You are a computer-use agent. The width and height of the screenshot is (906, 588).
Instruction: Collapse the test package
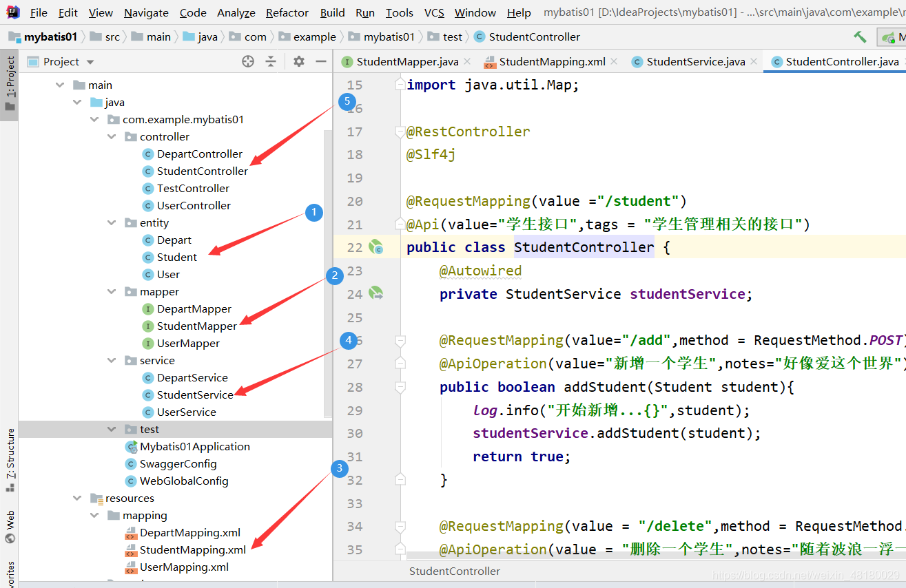[x=112, y=429]
